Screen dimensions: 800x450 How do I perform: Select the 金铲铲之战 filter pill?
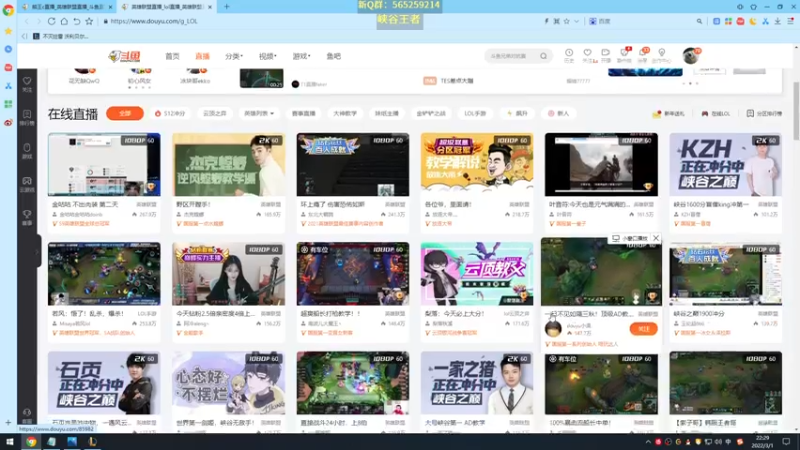(431, 113)
